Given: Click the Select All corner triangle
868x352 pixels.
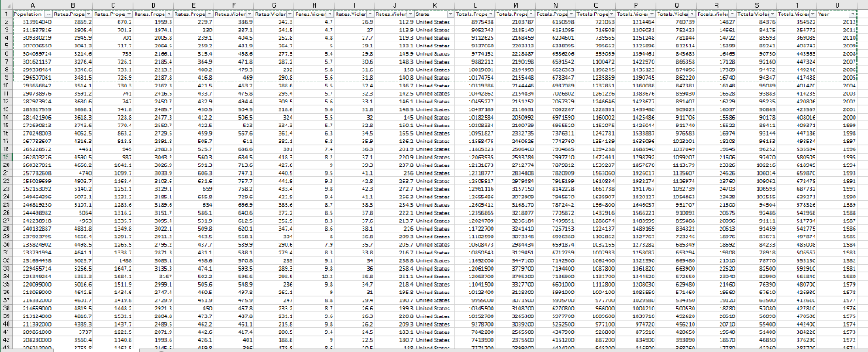Looking at the screenshot, I should pos(6,4).
